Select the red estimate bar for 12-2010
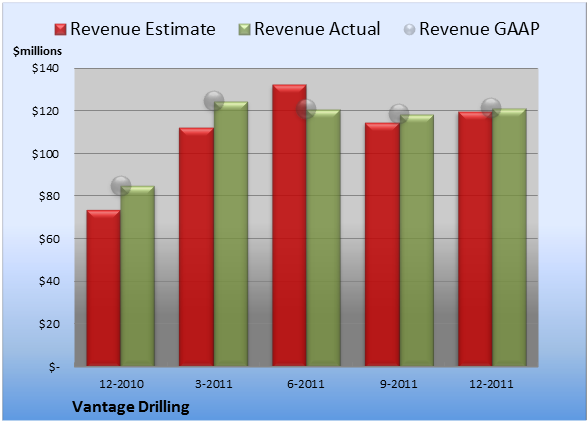The image size is (588, 422). [x=104, y=288]
